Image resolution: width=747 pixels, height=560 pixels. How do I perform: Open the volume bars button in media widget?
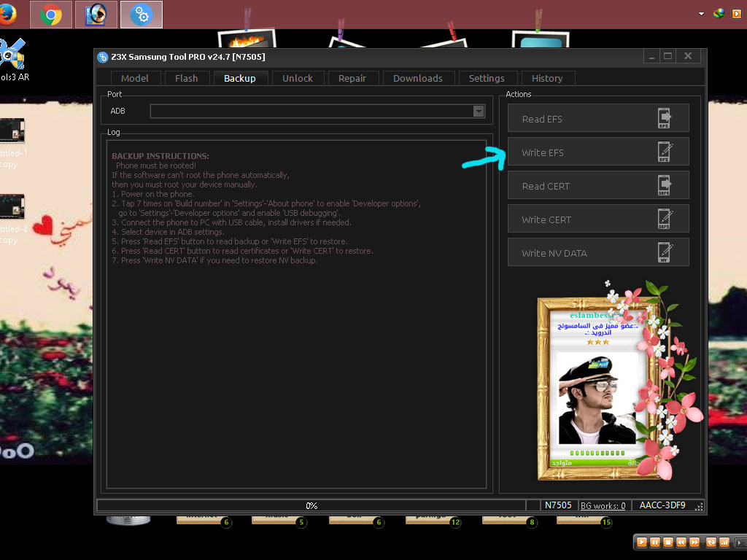pos(724,542)
